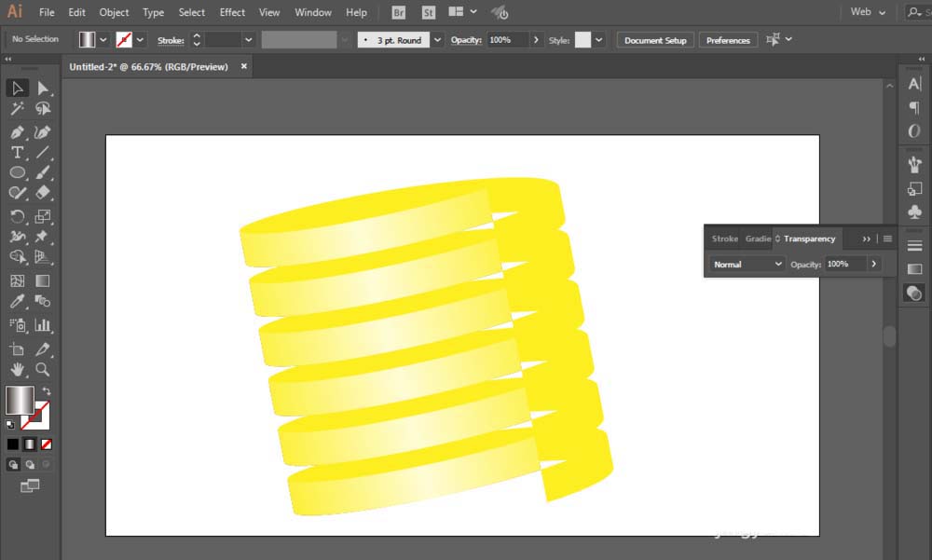Screen dimensions: 932x560
Task: Open the OpenType panel from the dock
Action: click(915, 131)
